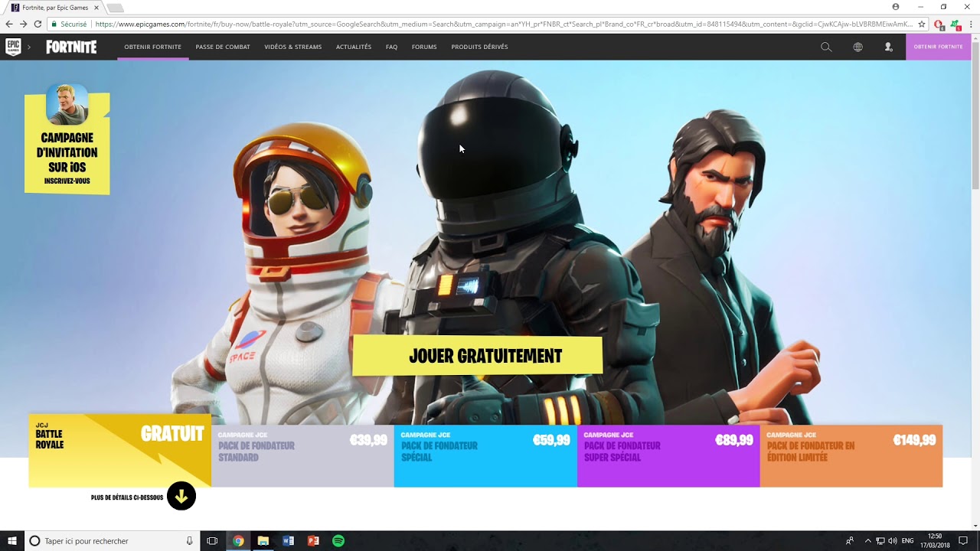This screenshot has width=980, height=551.
Task: Go back with the browser back arrow
Action: [x=9, y=24]
